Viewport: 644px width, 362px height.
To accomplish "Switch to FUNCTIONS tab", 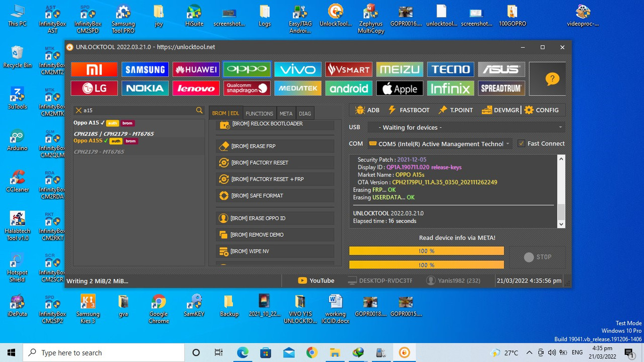I will pyautogui.click(x=259, y=113).
